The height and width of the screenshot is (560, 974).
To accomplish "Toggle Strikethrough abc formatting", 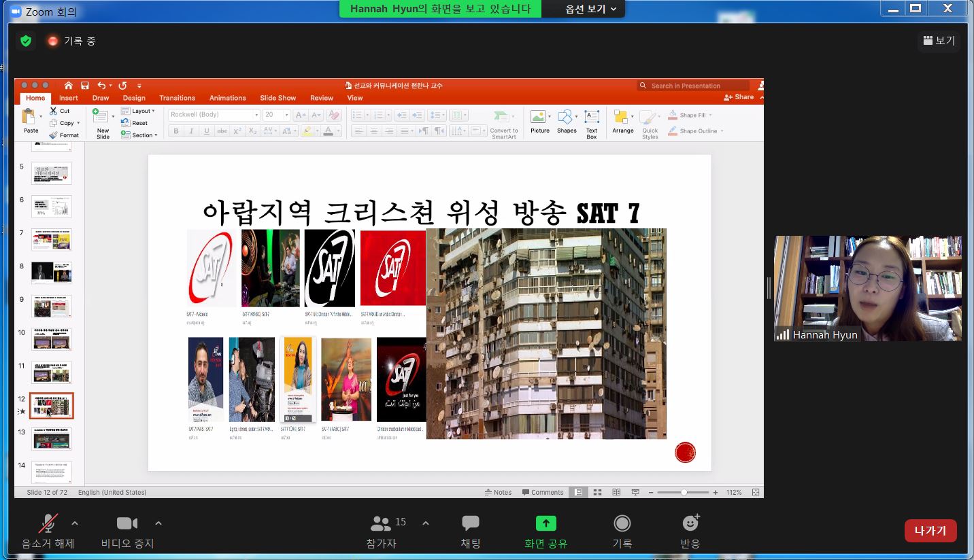I will (222, 131).
